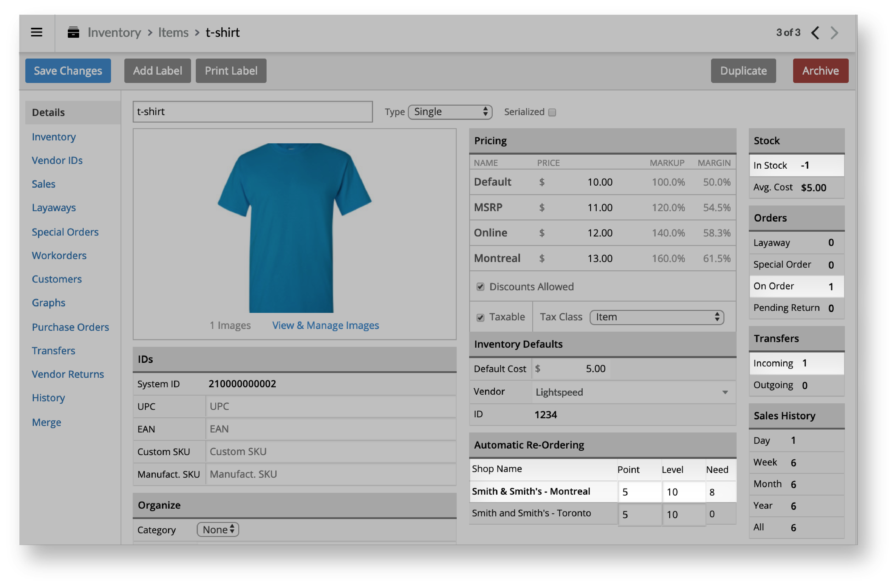
Task: Open the Graphs sidebar tab
Action: click(49, 303)
